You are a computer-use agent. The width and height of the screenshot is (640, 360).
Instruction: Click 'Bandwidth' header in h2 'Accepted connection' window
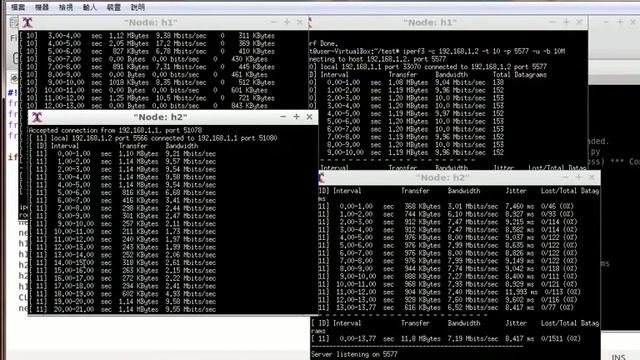(182, 146)
